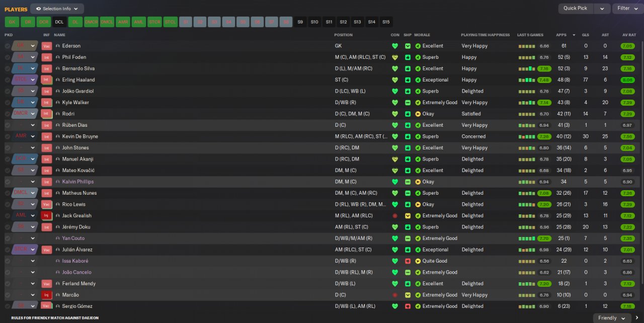Click Julián Álvarez's Vac info badge
This screenshot has height=323, width=644.
tap(47, 250)
